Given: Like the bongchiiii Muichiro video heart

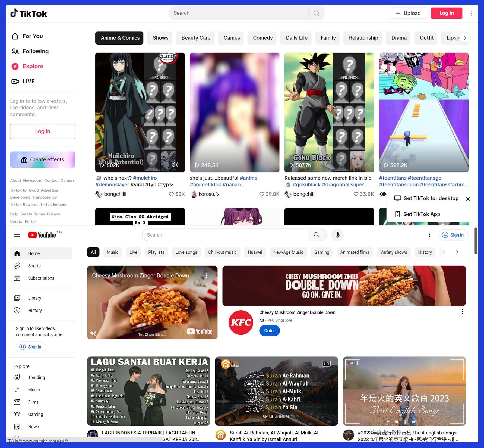Looking at the screenshot, I should click(171, 194).
